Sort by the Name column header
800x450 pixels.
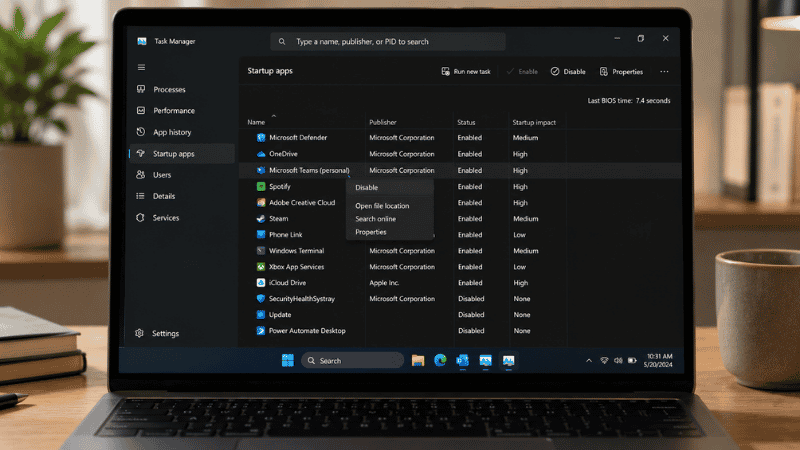[256, 122]
